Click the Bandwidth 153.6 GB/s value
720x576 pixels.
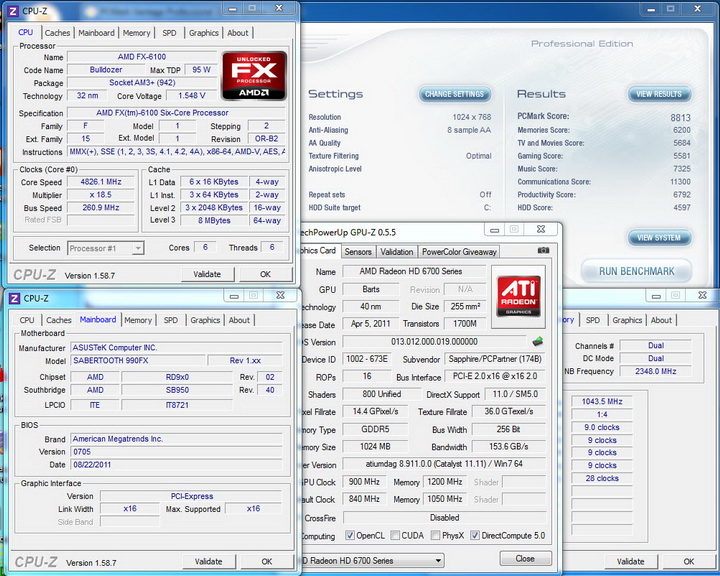click(509, 446)
